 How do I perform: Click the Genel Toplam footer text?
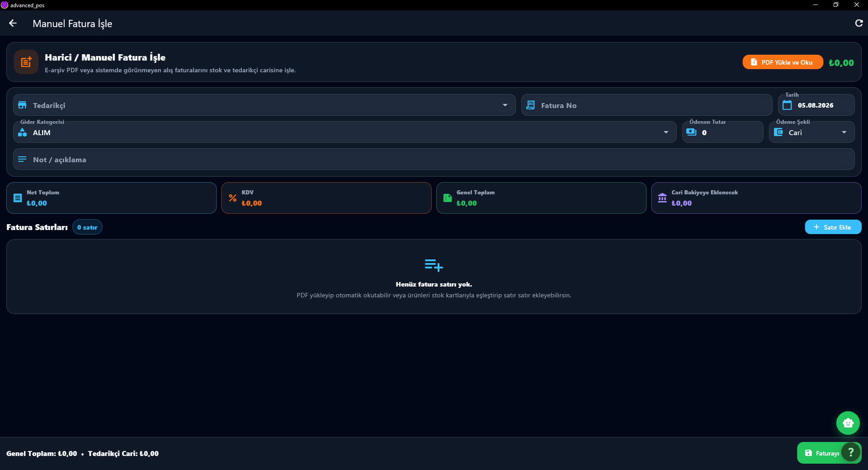click(42, 454)
